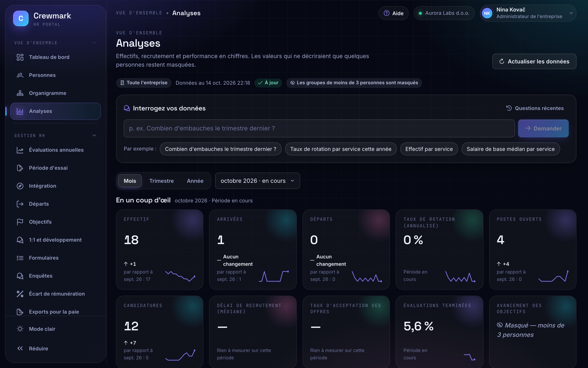Click Vue d'ensemble breadcrumb
Image resolution: width=588 pixels, height=368 pixels.
coord(139,13)
